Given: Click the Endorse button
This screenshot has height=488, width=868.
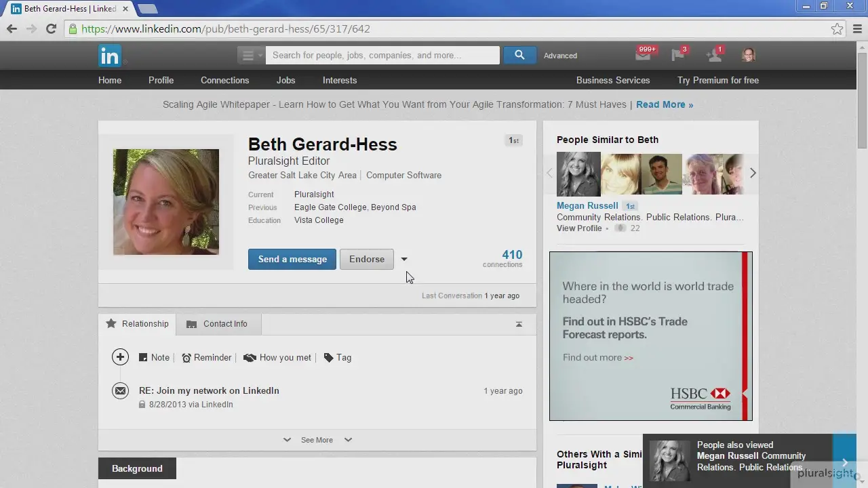Looking at the screenshot, I should coord(367,259).
